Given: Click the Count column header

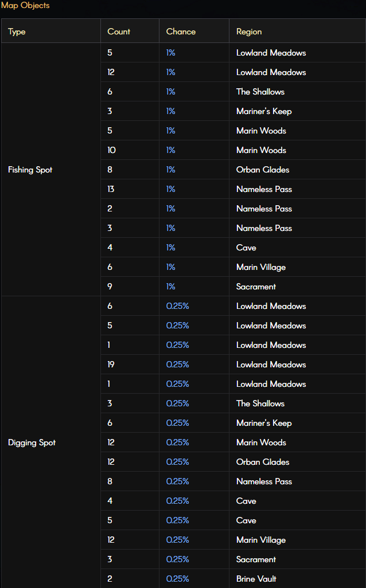Looking at the screenshot, I should tap(130, 31).
